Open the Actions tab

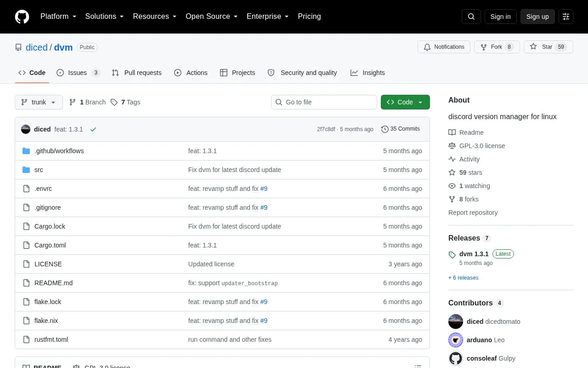(191, 73)
